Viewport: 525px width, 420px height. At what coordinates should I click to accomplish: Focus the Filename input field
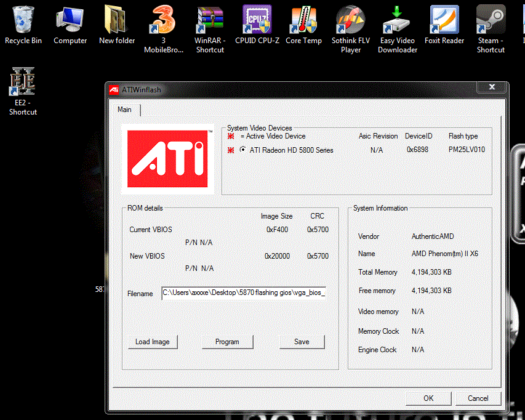(x=244, y=293)
